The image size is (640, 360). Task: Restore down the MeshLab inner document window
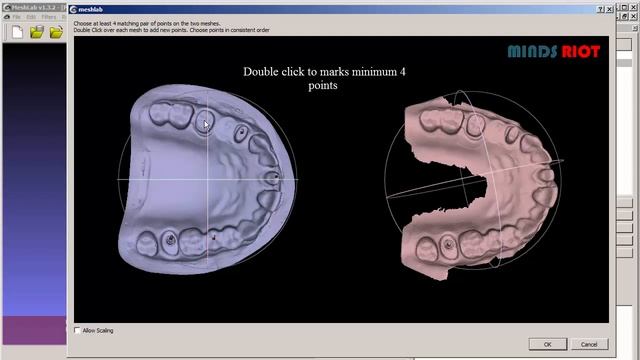click(x=625, y=16)
